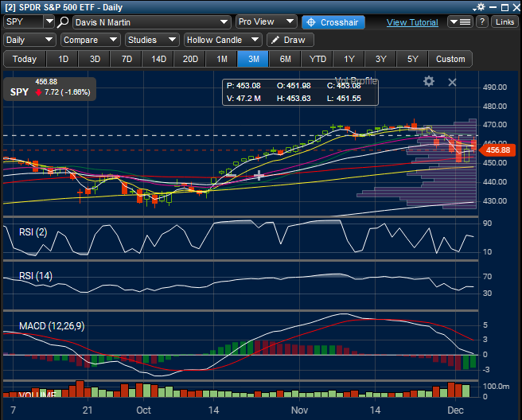Close the Vol Profile study overlay
Image resolution: width=522 pixels, height=420 pixels.
(452, 82)
